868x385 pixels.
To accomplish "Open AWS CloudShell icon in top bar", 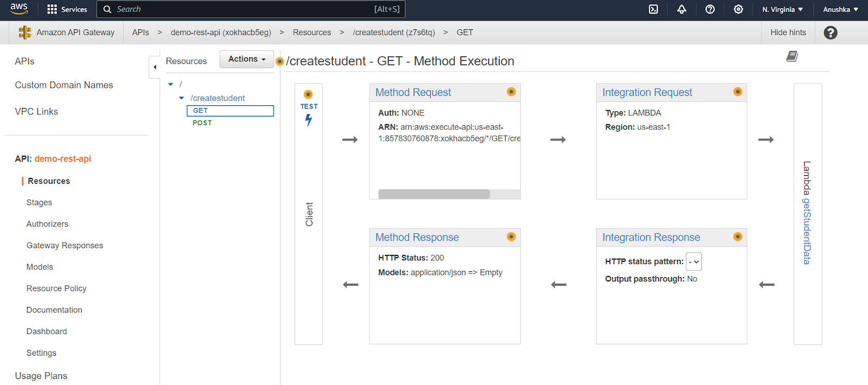I will (x=653, y=9).
